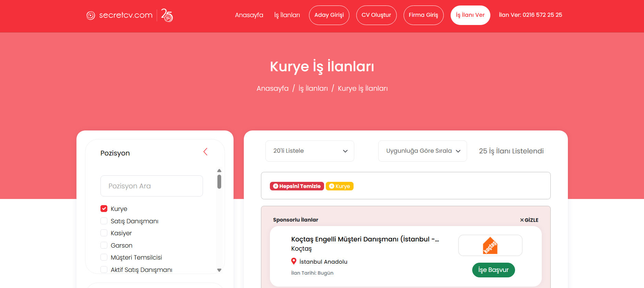Click the secretcv.com logo

(119, 15)
